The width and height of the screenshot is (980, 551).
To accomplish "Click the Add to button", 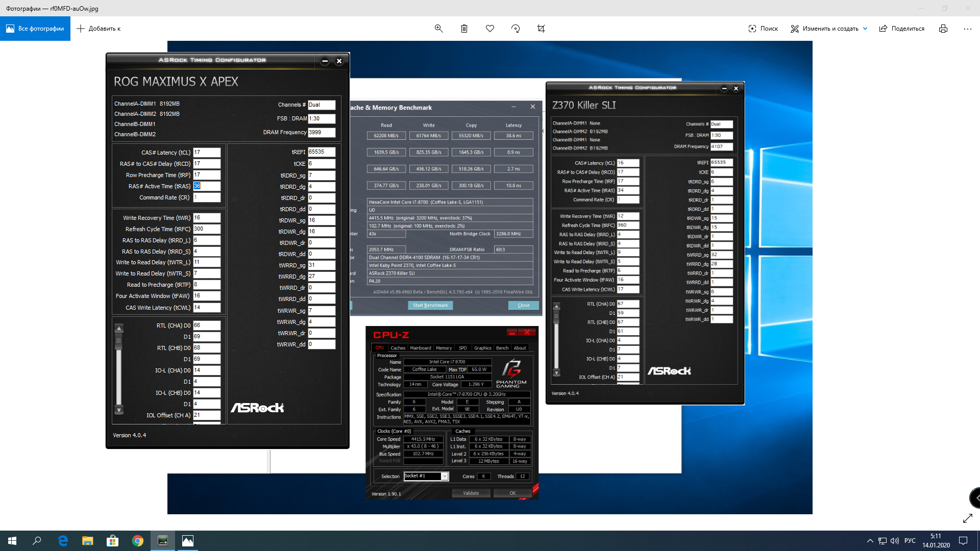I will [99, 29].
